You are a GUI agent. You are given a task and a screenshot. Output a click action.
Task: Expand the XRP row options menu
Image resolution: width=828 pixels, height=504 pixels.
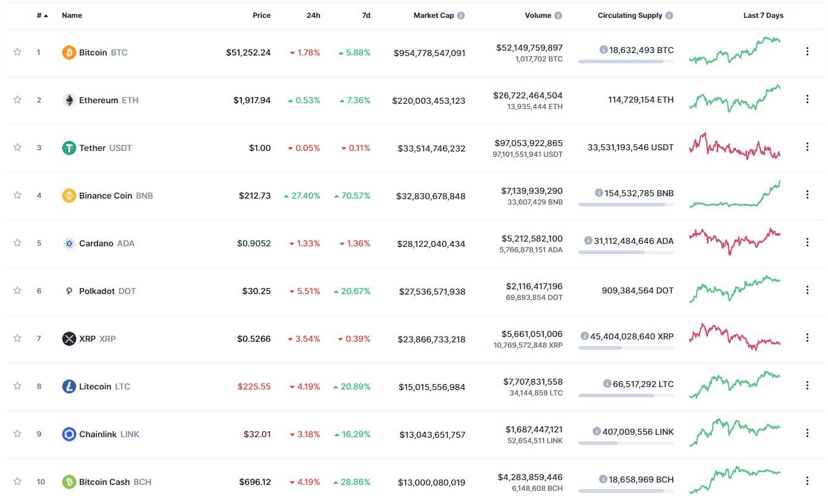[807, 338]
